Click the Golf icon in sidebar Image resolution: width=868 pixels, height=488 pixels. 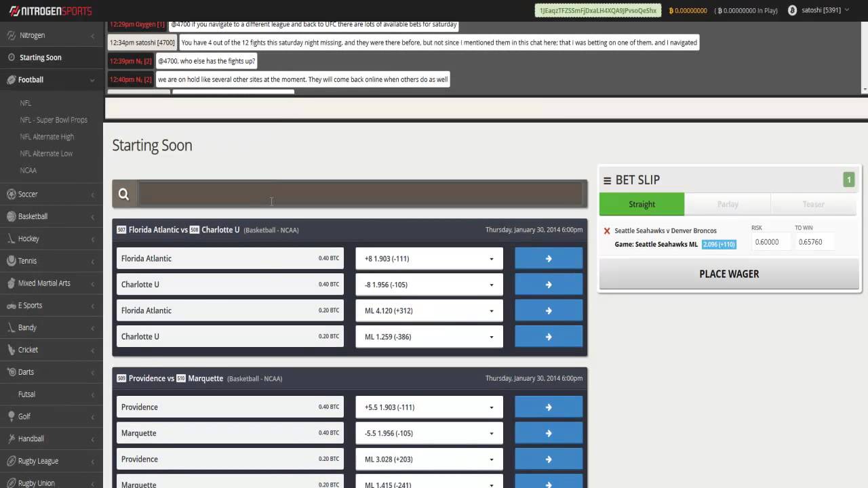click(x=11, y=417)
